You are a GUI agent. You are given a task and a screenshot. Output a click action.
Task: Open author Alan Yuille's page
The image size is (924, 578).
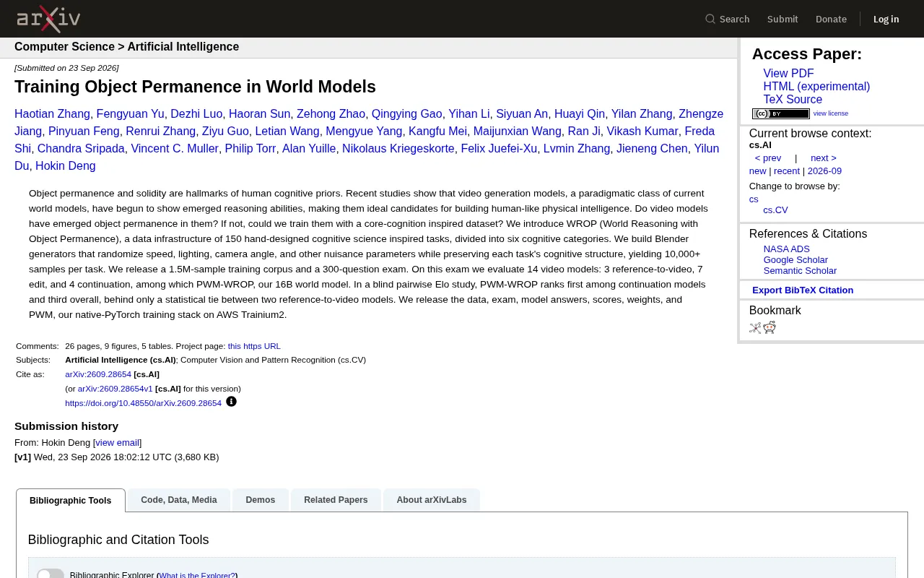[x=309, y=149]
